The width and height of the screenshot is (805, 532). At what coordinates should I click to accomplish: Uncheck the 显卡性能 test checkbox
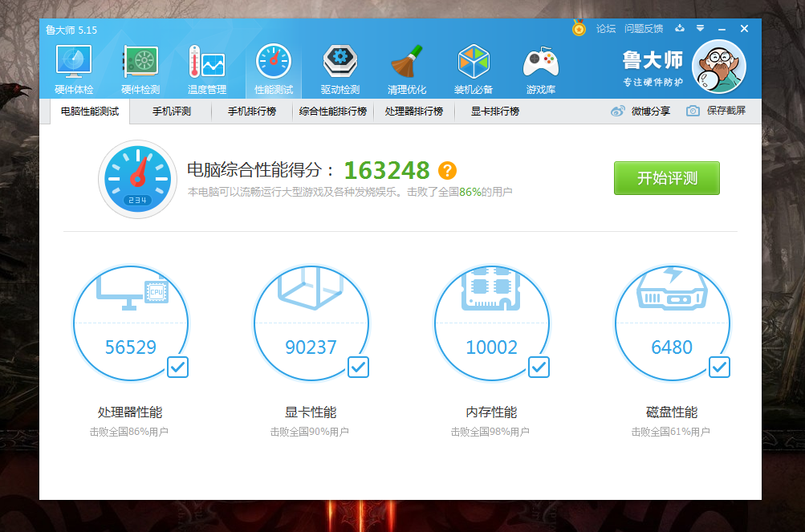click(x=358, y=368)
